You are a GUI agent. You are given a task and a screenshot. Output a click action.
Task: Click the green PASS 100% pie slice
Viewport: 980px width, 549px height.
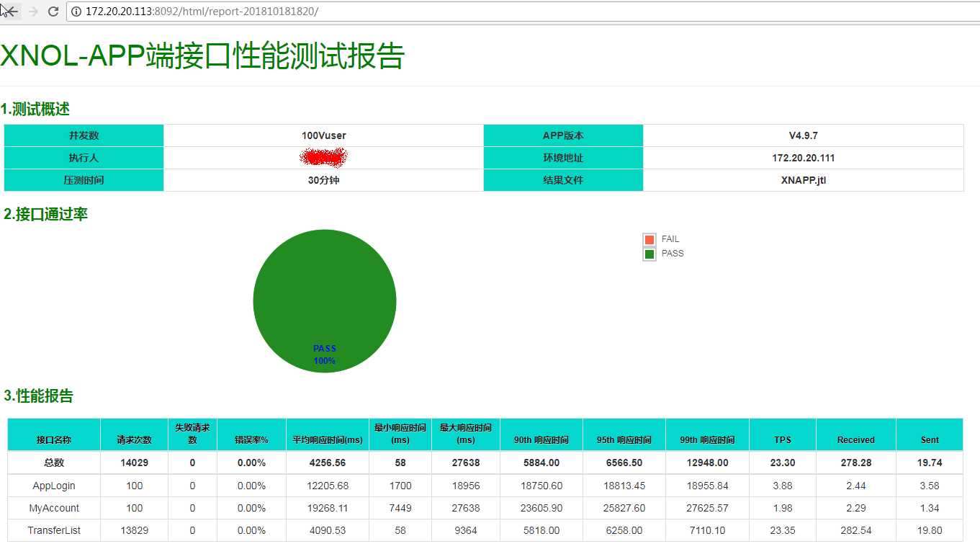click(325, 301)
